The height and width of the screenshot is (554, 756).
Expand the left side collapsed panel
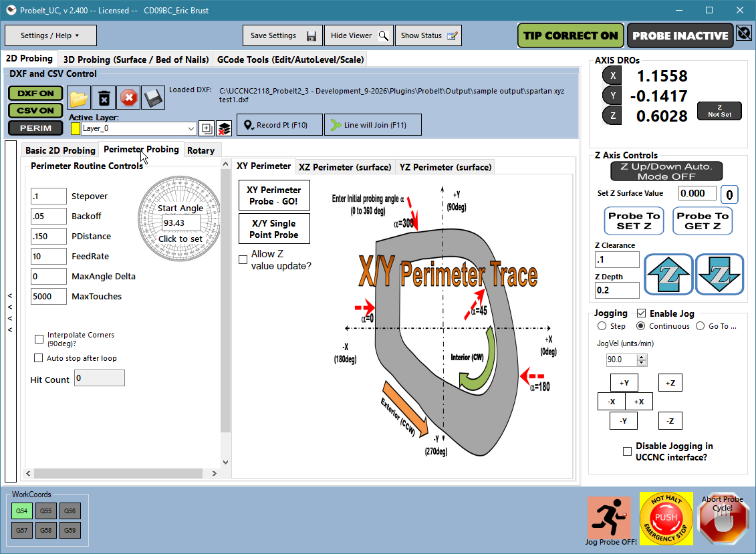(x=10, y=312)
